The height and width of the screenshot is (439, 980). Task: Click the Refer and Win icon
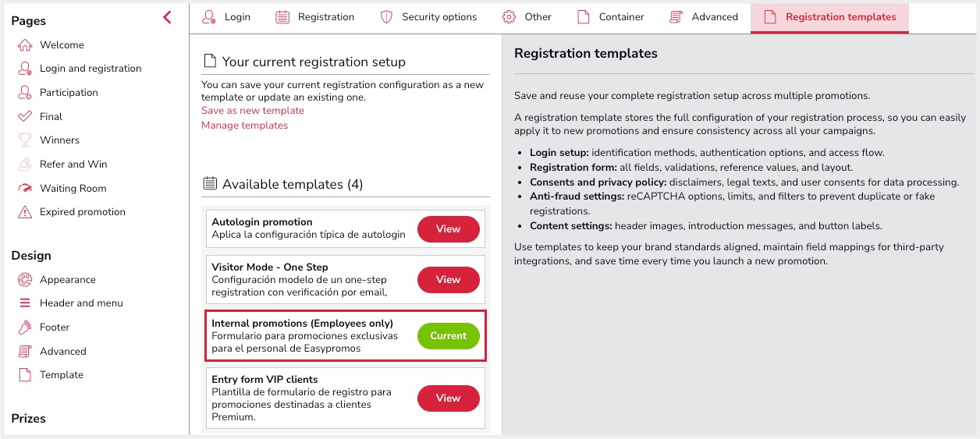pos(25,165)
